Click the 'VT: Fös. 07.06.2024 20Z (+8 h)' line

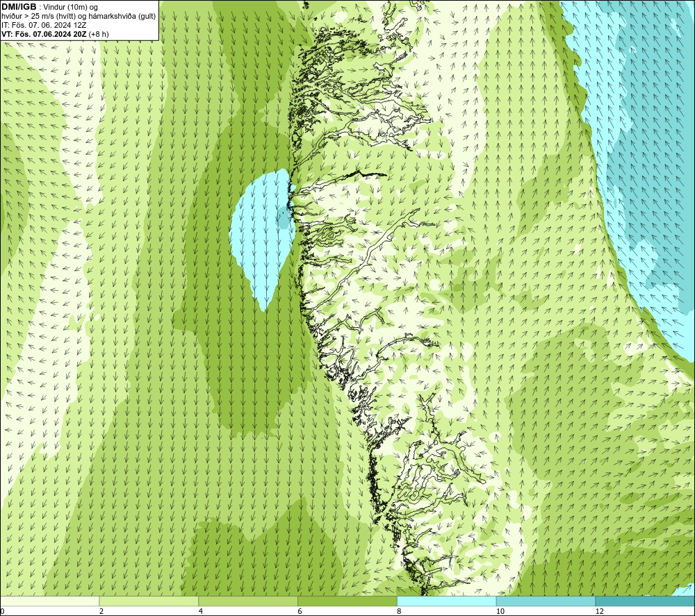coord(55,33)
